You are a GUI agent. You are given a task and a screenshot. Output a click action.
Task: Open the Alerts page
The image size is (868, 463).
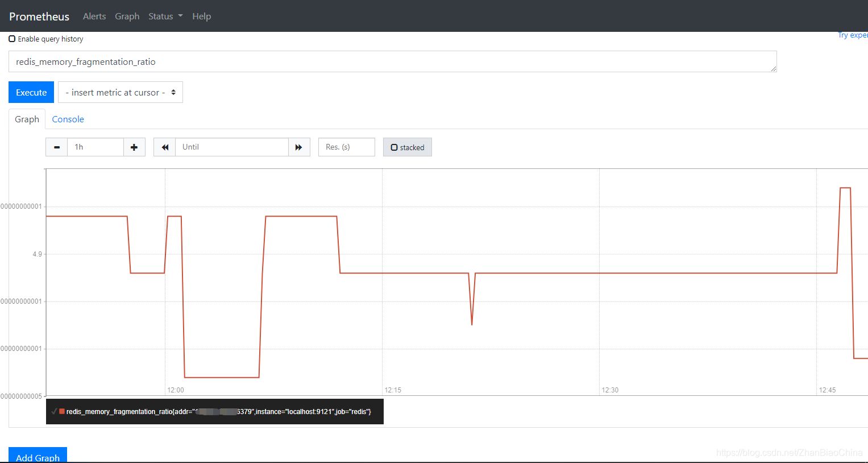[x=94, y=16]
